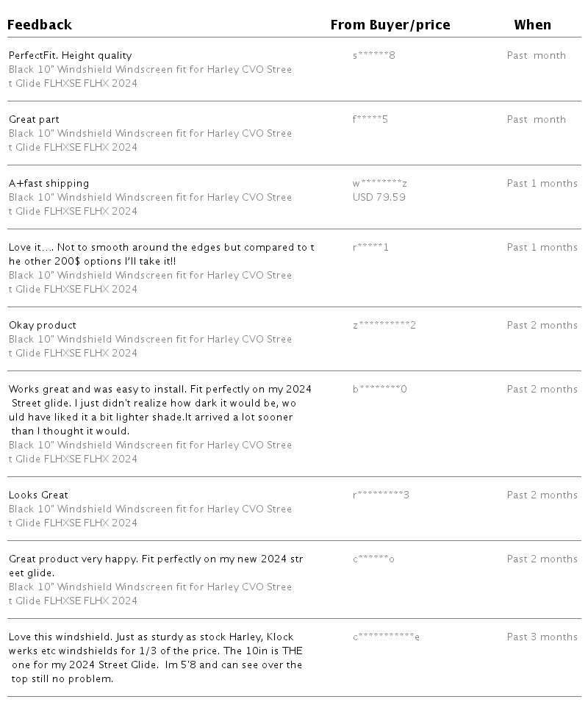This screenshot has width=588, height=727.
Task: Open item link under "PerfectFit. Height quality"
Action: (x=150, y=76)
